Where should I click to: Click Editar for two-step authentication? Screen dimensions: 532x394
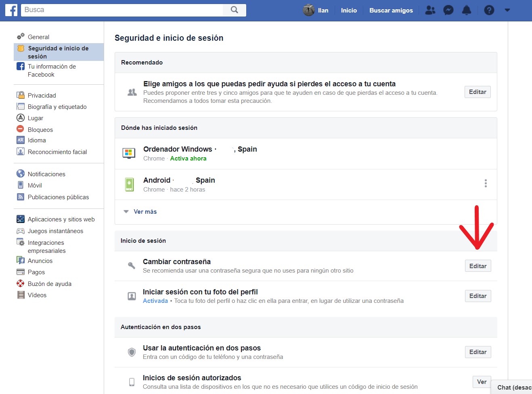[478, 352]
